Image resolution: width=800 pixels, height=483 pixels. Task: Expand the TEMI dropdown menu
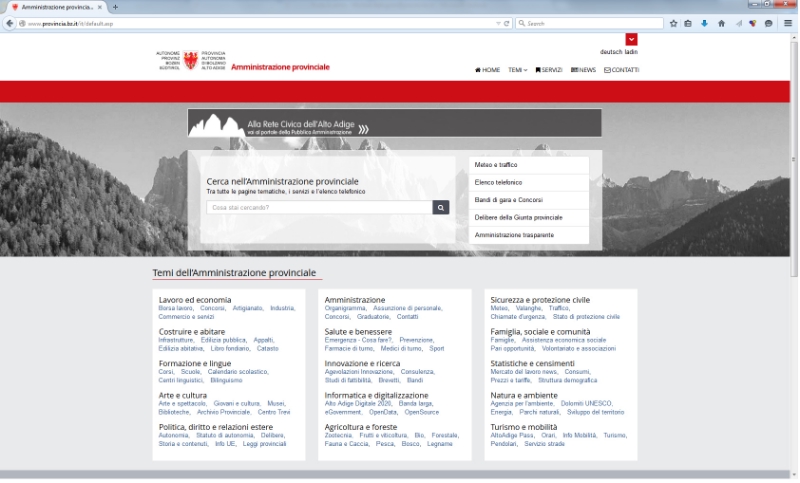pyautogui.click(x=517, y=70)
